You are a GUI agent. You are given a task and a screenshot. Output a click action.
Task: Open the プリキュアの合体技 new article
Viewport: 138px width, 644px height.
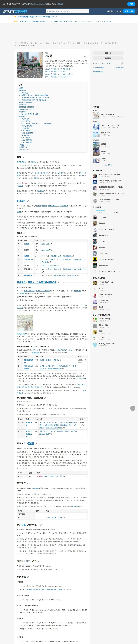pyautogui.click(x=105, y=319)
